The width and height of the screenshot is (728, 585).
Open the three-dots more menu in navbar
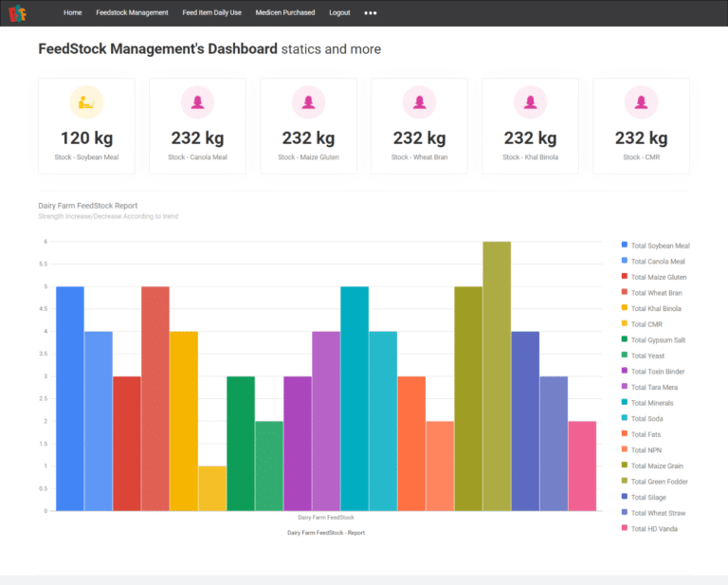(x=371, y=13)
